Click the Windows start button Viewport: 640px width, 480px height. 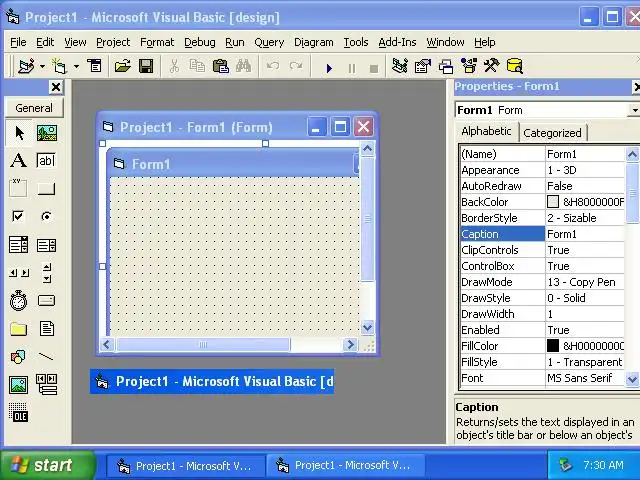pyautogui.click(x=47, y=465)
